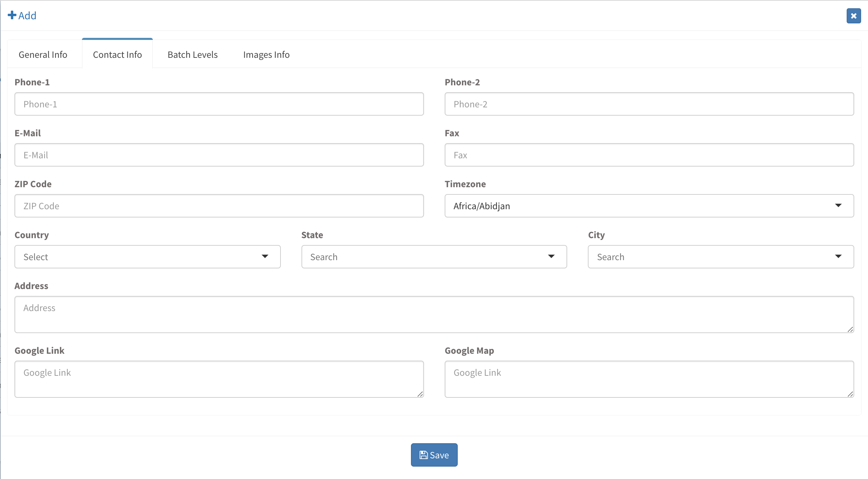Image resolution: width=868 pixels, height=479 pixels.
Task: Expand the City search dropdown
Action: [720, 257]
